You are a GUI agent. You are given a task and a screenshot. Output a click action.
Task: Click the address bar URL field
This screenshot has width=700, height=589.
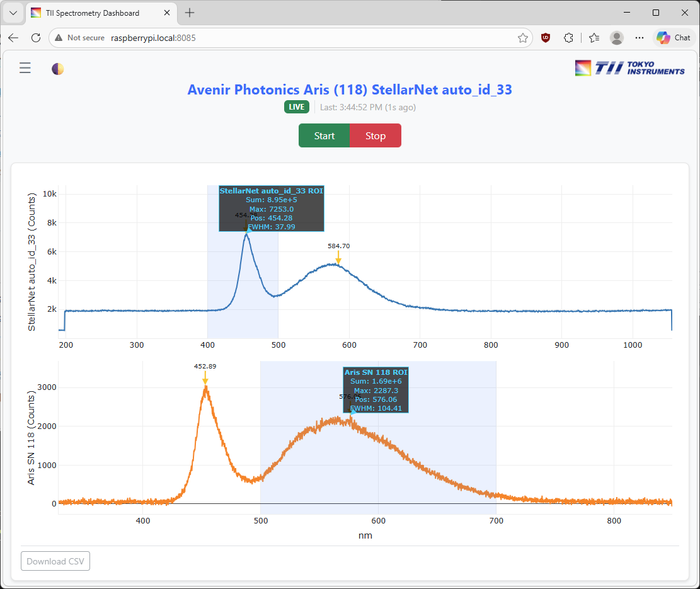pos(284,38)
